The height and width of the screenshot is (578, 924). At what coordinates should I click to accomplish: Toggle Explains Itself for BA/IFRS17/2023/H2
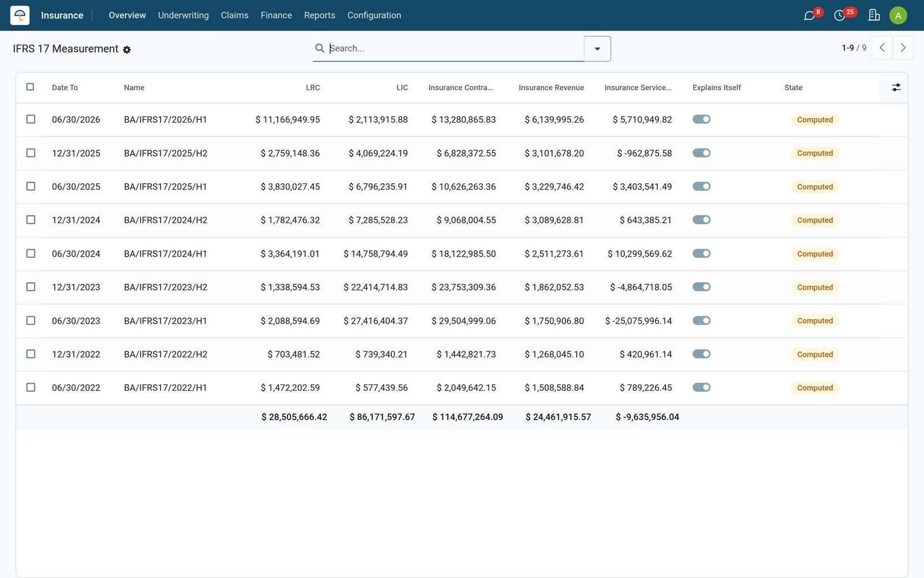pos(702,287)
